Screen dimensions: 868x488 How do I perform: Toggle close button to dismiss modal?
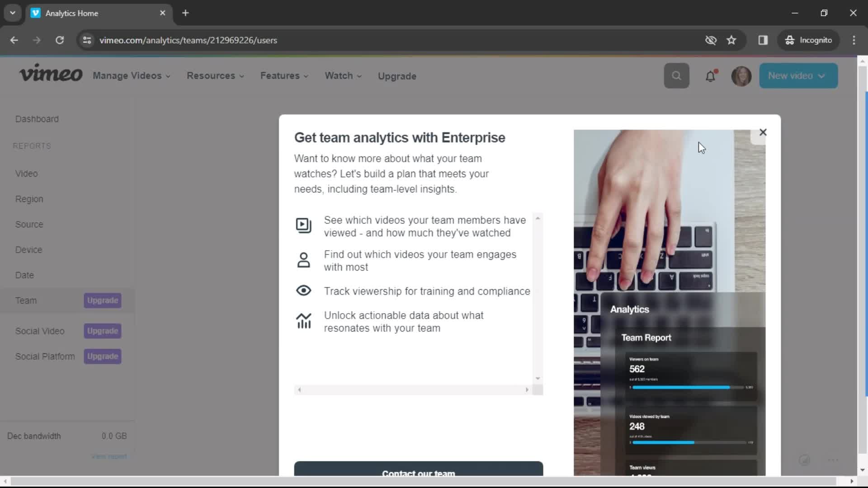coord(763,131)
